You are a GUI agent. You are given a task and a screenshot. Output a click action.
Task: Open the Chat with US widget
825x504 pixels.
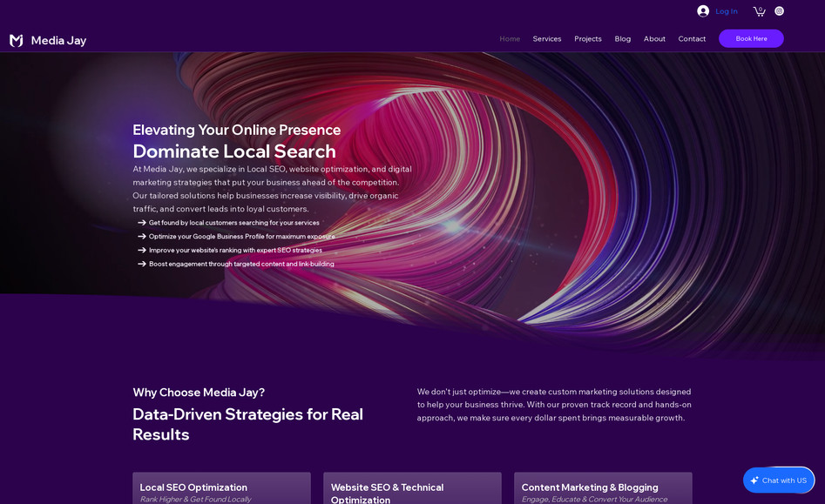point(778,480)
